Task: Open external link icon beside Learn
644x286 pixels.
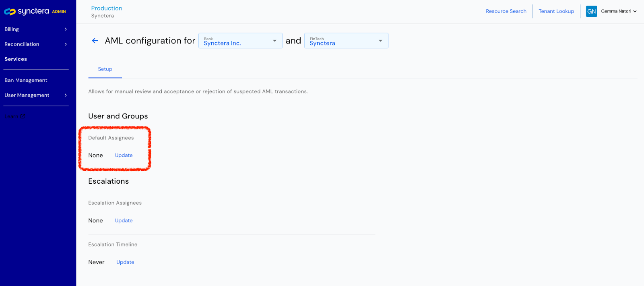Action: point(23,116)
